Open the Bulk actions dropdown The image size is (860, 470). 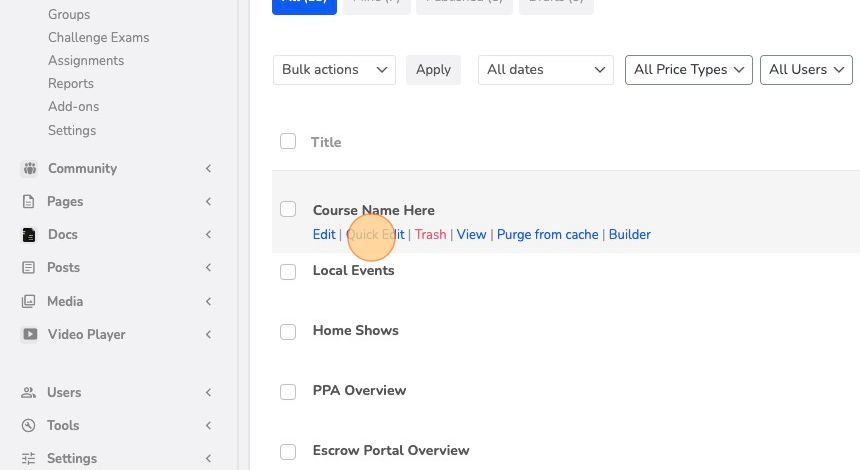(334, 70)
